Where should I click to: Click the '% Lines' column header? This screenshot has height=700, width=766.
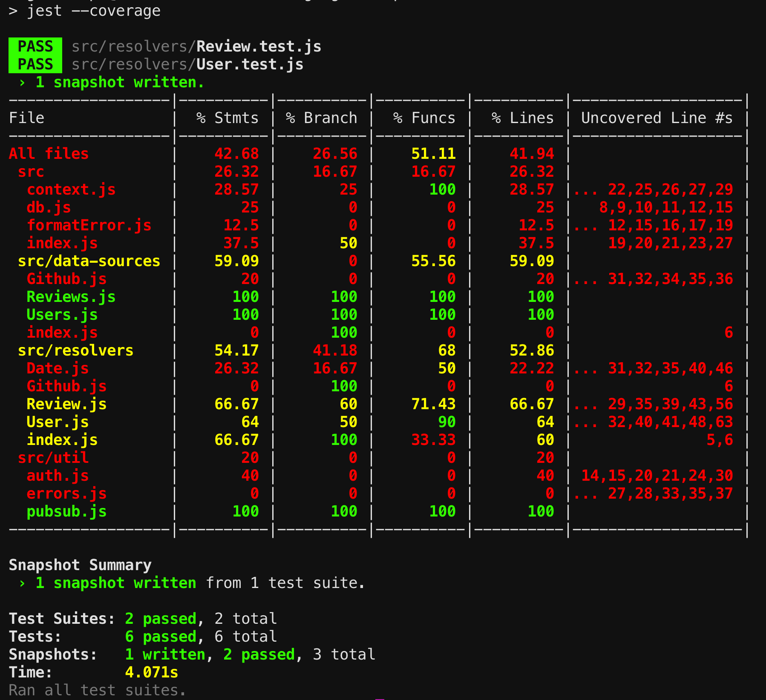tap(523, 118)
